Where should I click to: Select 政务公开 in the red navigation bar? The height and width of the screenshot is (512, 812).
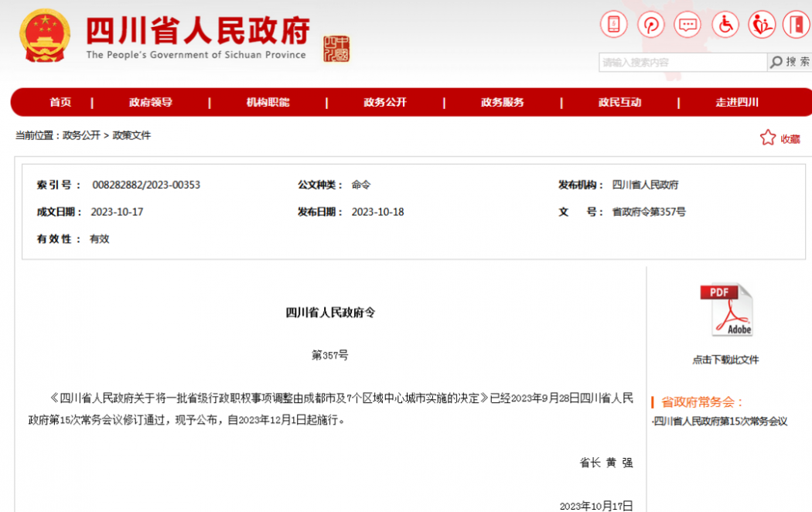(385, 102)
